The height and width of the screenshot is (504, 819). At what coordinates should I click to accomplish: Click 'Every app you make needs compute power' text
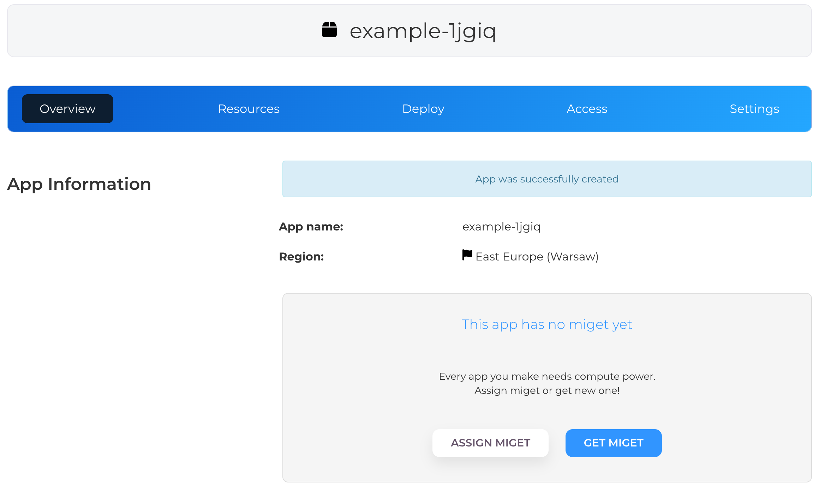click(547, 376)
